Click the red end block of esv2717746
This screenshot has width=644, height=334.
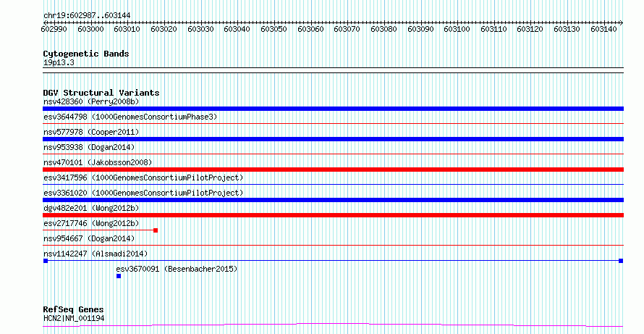pos(156,230)
